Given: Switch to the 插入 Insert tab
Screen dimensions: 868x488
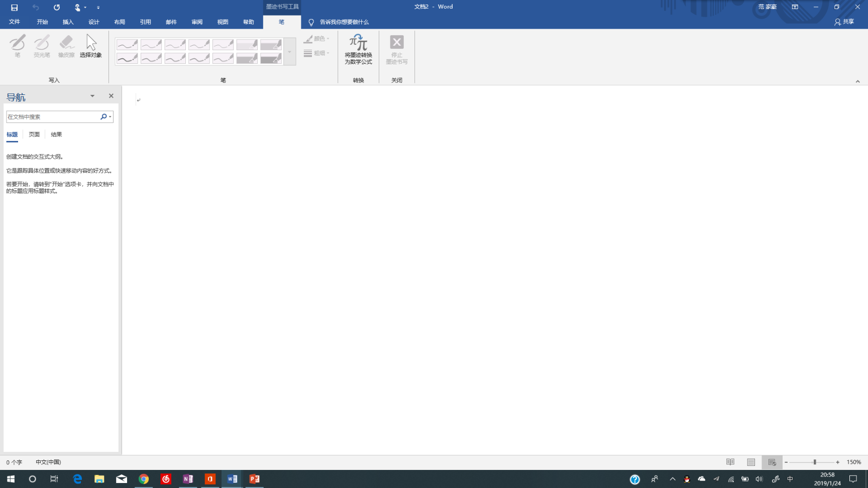Looking at the screenshot, I should click(x=68, y=22).
